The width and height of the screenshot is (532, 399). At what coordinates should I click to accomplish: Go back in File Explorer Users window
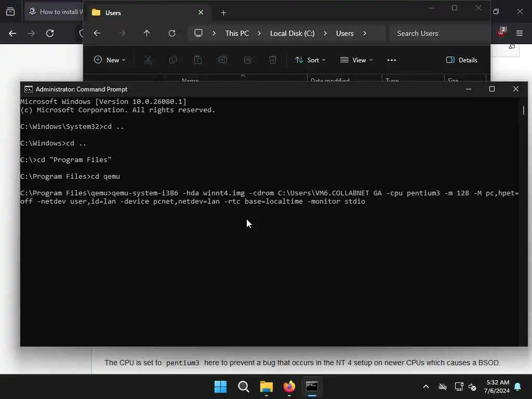[97, 33]
